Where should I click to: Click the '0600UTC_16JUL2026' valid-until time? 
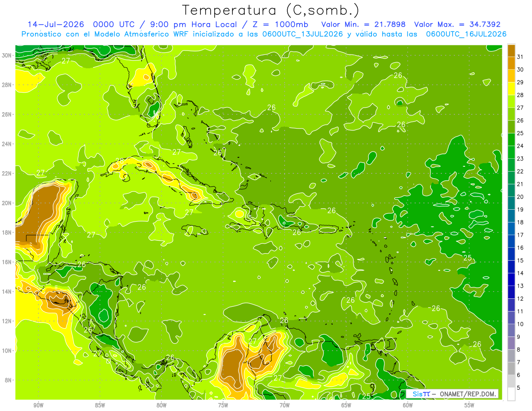click(x=466, y=34)
